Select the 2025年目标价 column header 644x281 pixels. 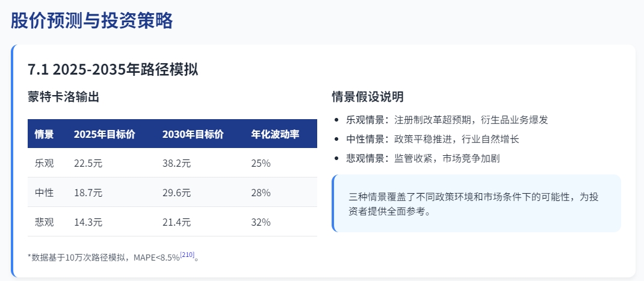(x=104, y=134)
